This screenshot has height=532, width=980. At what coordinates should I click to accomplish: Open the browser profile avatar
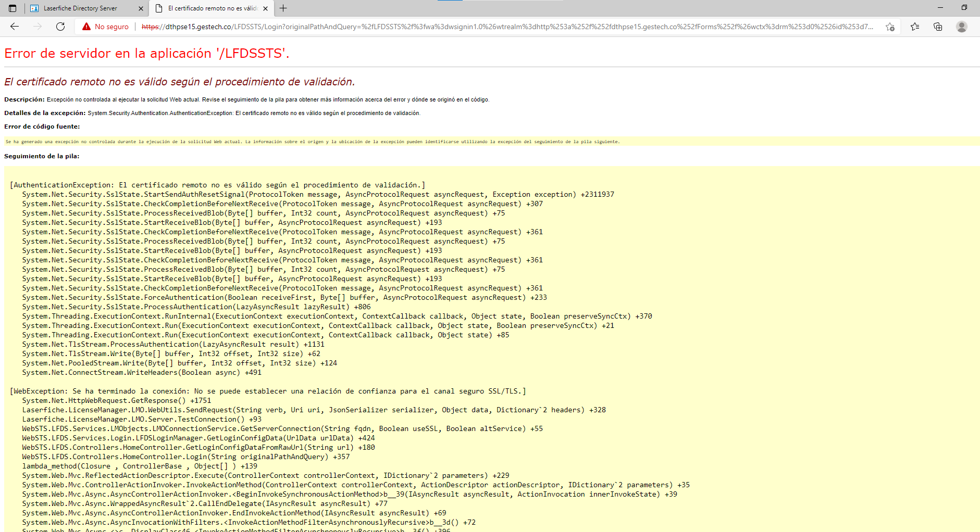962,27
